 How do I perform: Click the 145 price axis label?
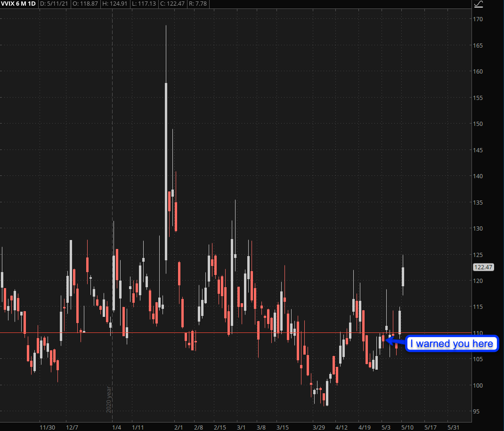click(x=478, y=150)
